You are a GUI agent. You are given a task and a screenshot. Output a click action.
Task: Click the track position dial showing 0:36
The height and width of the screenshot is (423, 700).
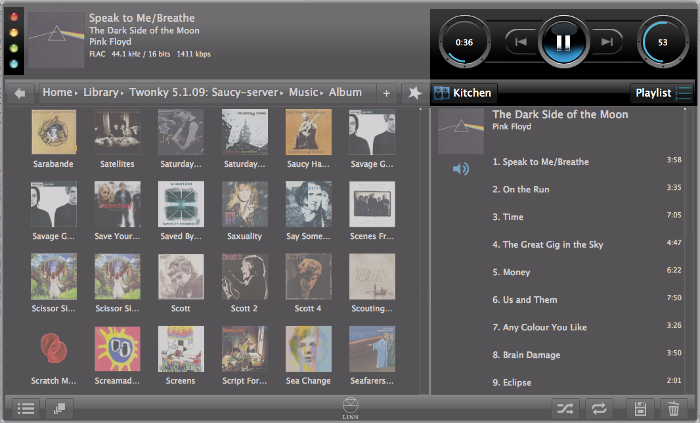coord(464,42)
